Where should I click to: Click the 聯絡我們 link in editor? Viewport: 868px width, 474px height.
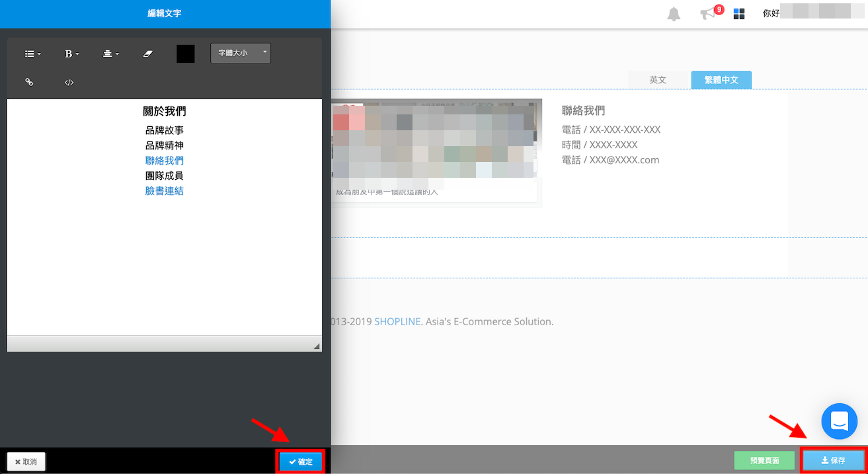[165, 161]
